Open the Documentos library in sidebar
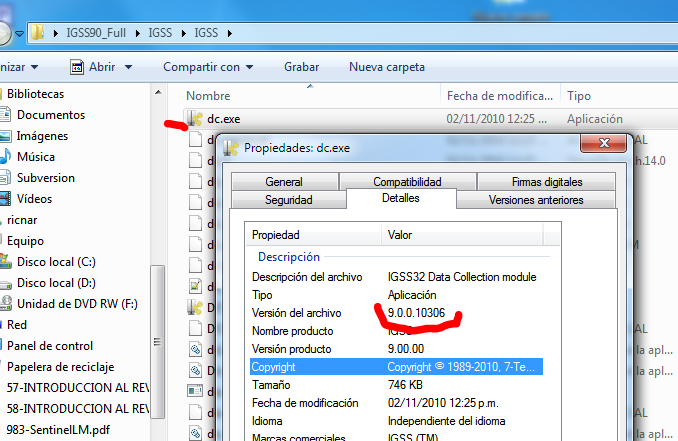 click(x=50, y=114)
